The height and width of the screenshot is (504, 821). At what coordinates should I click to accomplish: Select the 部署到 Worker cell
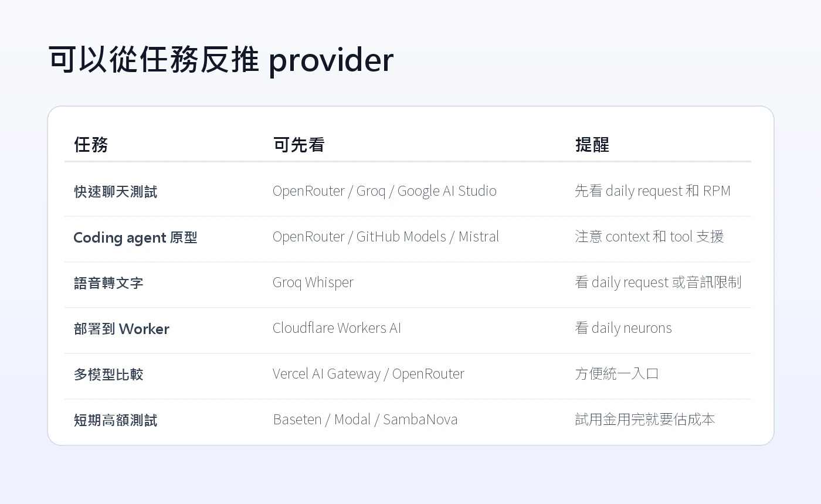121,329
